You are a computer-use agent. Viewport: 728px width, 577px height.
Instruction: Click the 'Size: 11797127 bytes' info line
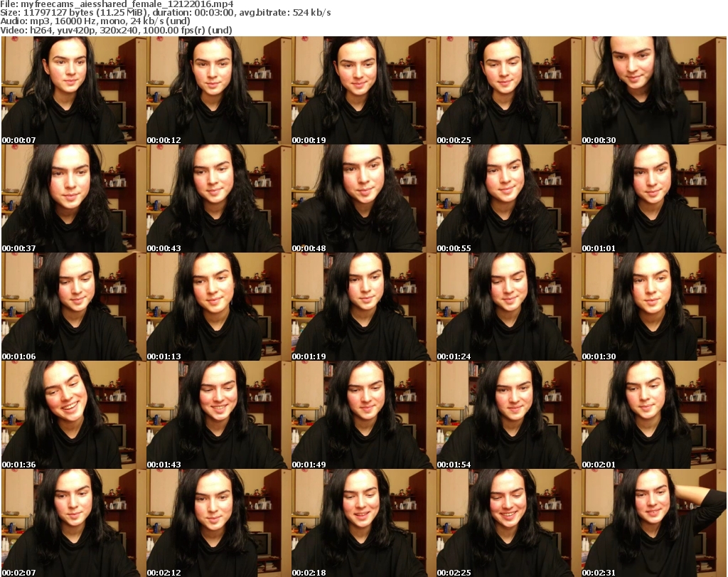[x=165, y=13]
